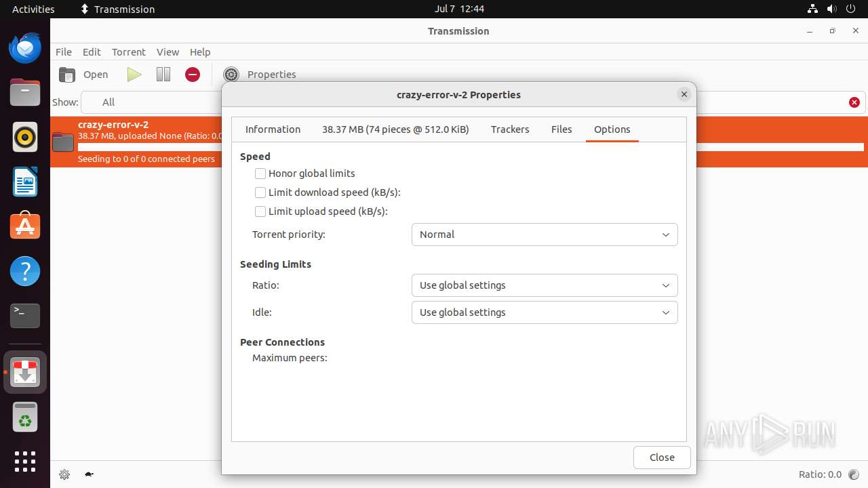Toggle turtle alternative speed limits icon
Viewport: 868px width, 488px height.
pyautogui.click(x=89, y=474)
